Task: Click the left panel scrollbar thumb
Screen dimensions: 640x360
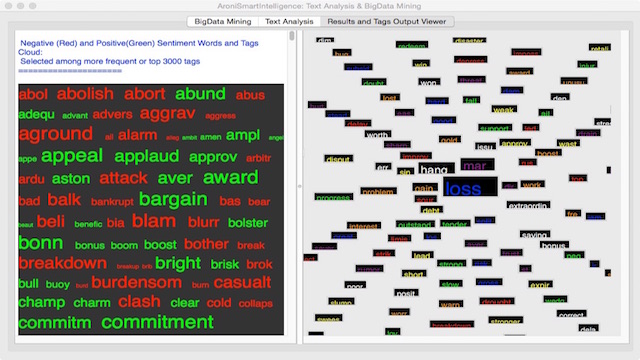Action: click(x=292, y=36)
